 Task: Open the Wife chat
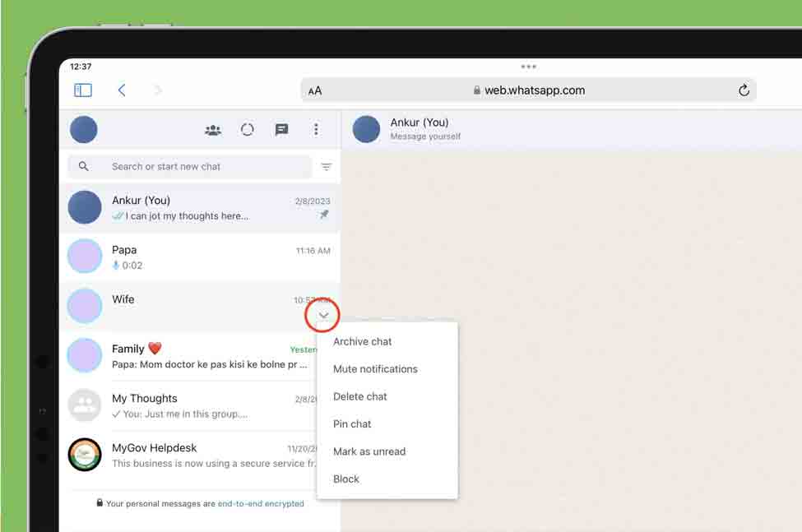(x=200, y=306)
